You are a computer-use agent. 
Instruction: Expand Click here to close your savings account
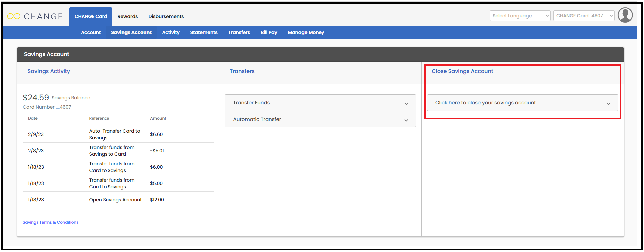pyautogui.click(x=523, y=103)
